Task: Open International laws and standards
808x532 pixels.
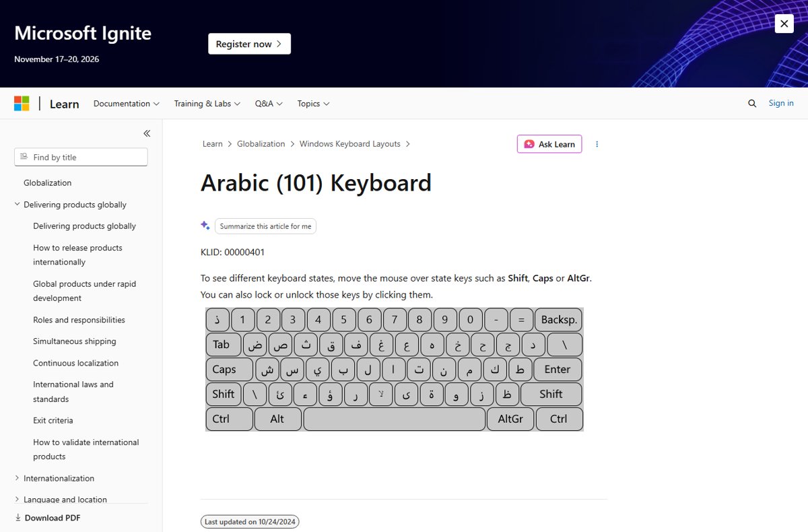Action: coord(73,391)
